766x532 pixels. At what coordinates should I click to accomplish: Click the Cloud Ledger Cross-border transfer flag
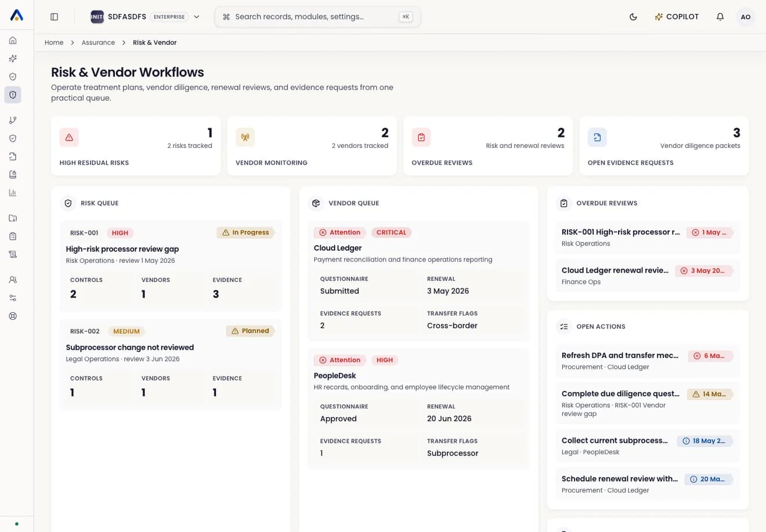(x=452, y=326)
